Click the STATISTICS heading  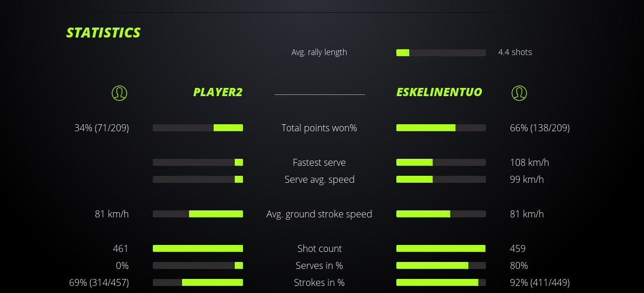[104, 33]
